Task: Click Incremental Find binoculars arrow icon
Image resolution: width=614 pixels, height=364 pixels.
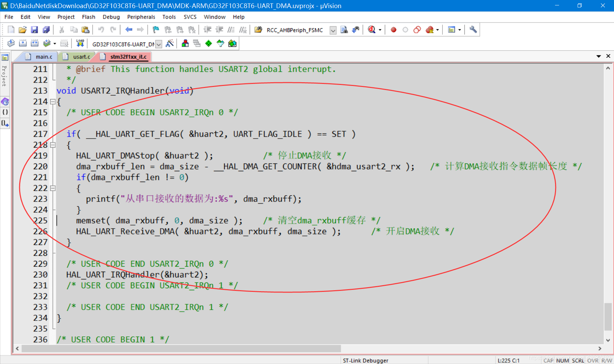Action: click(356, 30)
